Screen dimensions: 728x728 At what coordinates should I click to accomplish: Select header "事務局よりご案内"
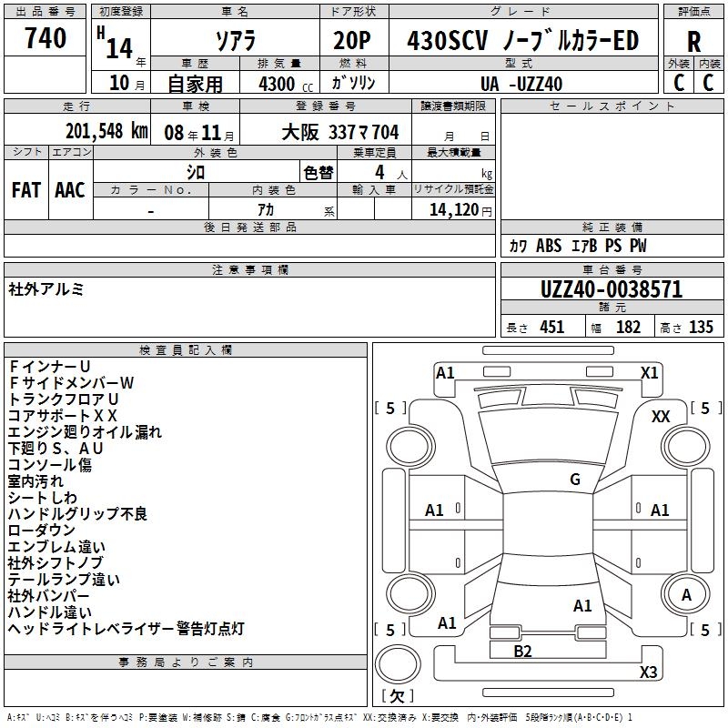click(186, 662)
